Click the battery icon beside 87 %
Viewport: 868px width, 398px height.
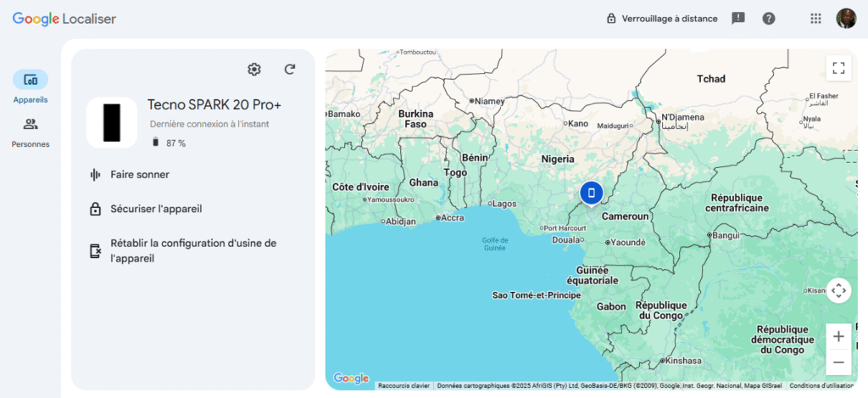156,143
